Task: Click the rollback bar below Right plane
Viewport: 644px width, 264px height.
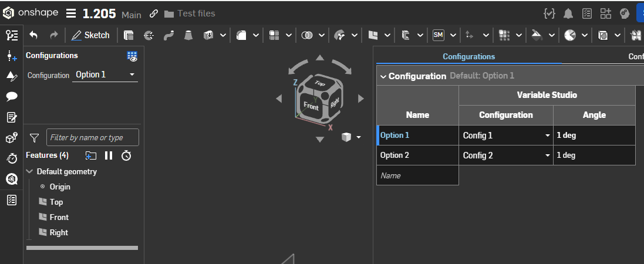Action: click(x=82, y=248)
